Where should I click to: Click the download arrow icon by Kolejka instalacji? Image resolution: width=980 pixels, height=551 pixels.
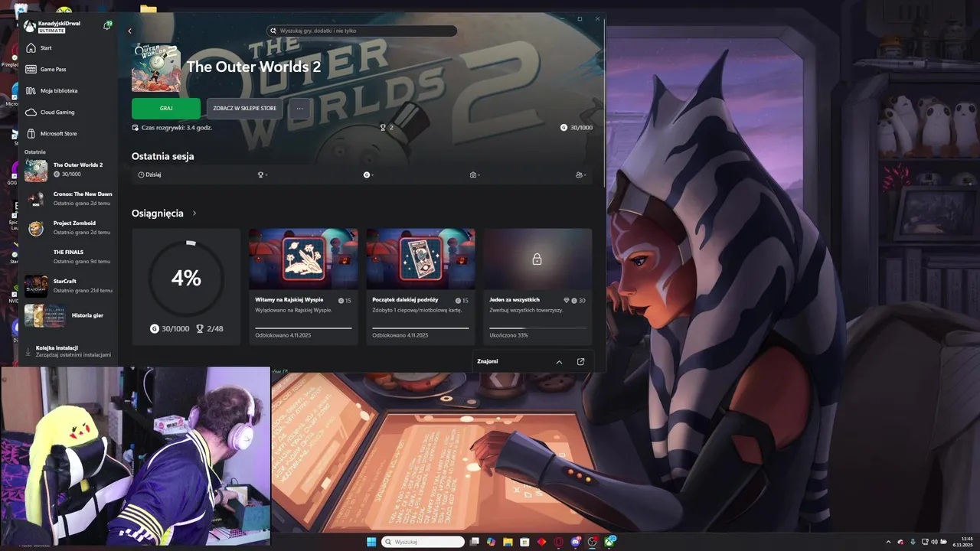28,351
